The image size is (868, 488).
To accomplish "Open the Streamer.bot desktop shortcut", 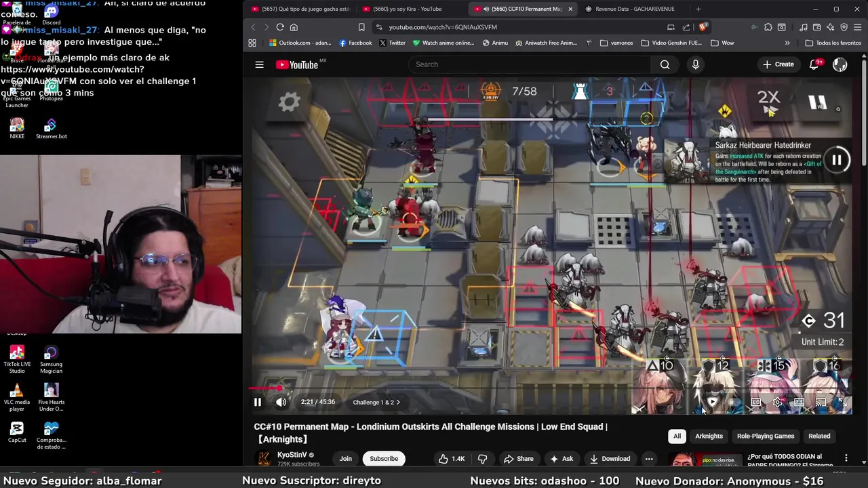I will click(51, 128).
